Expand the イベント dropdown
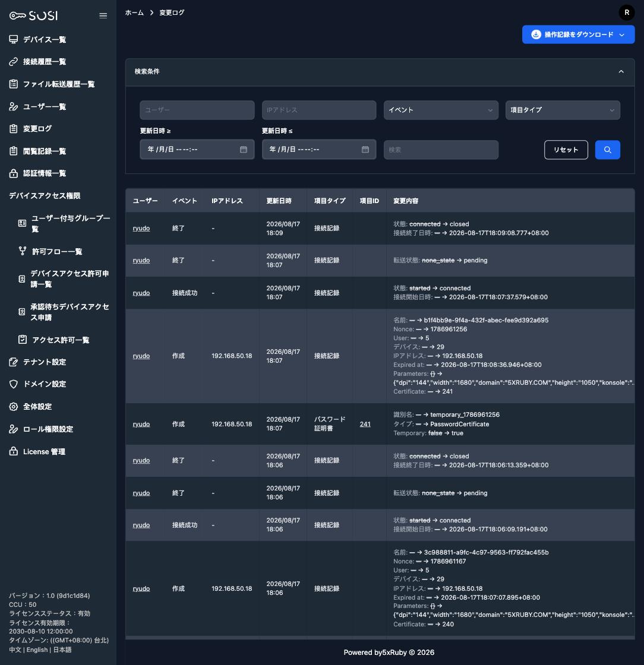 point(441,110)
